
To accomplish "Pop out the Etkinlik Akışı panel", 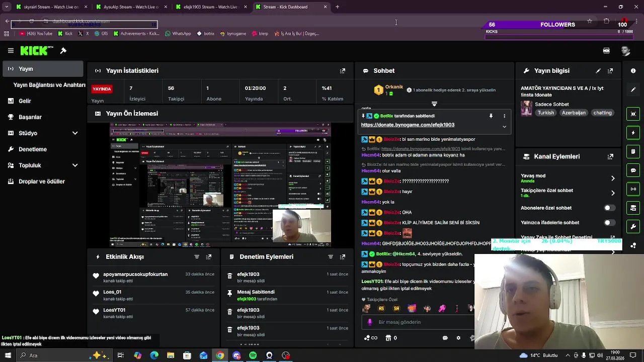I will [209, 257].
